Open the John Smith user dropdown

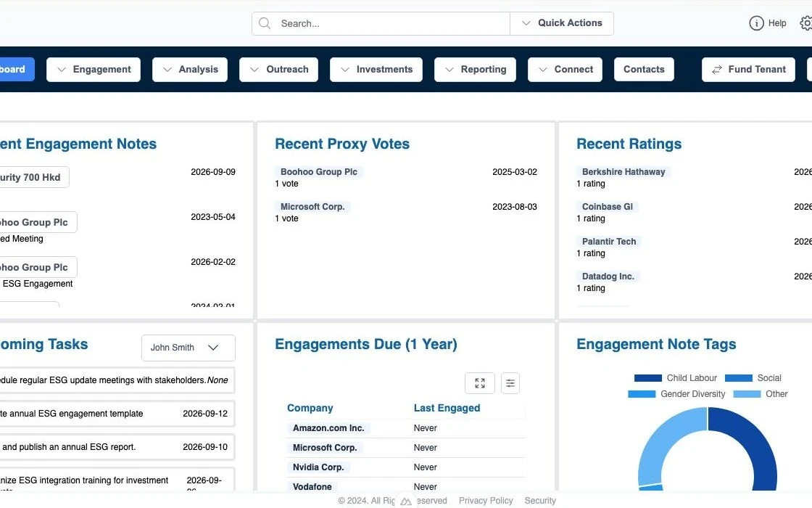tap(188, 348)
